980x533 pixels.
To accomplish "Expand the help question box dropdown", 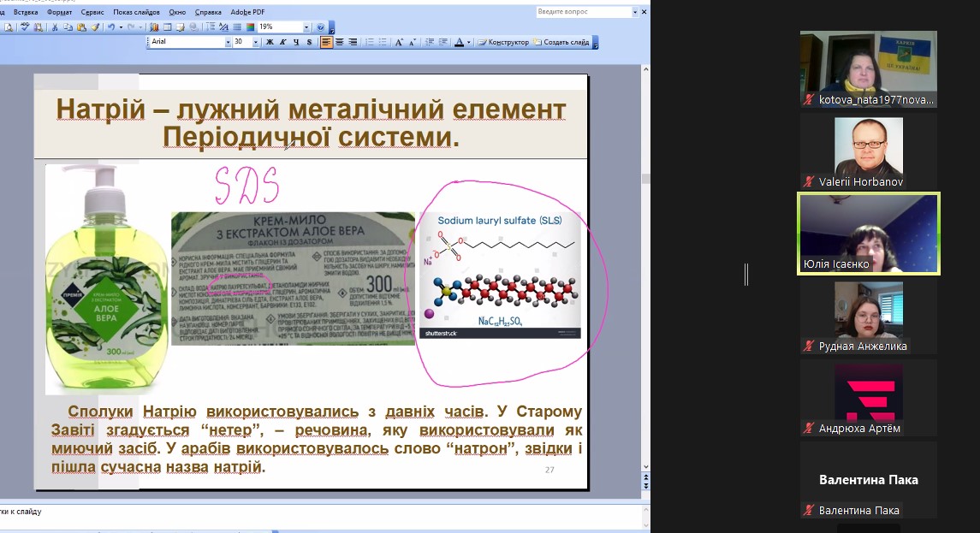I will 635,12.
